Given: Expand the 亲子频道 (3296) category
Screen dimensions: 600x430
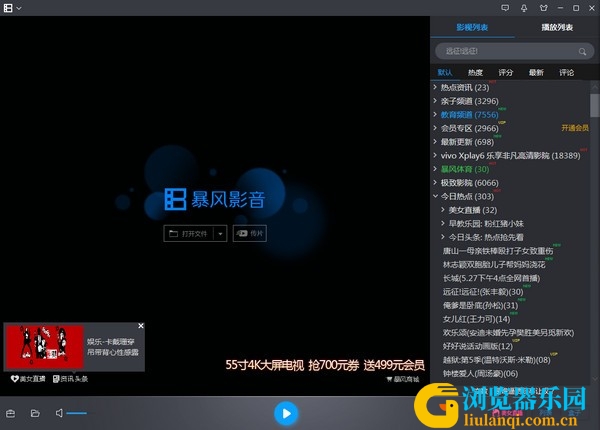Looking at the screenshot, I should 435,101.
